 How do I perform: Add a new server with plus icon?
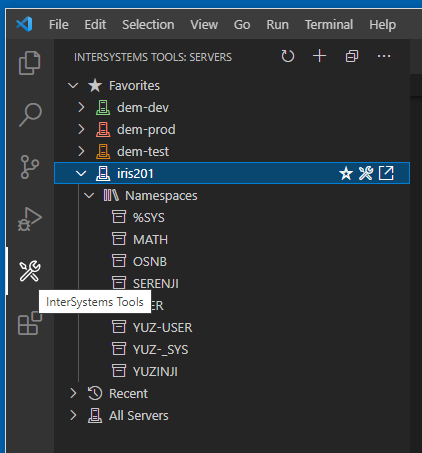pos(319,56)
